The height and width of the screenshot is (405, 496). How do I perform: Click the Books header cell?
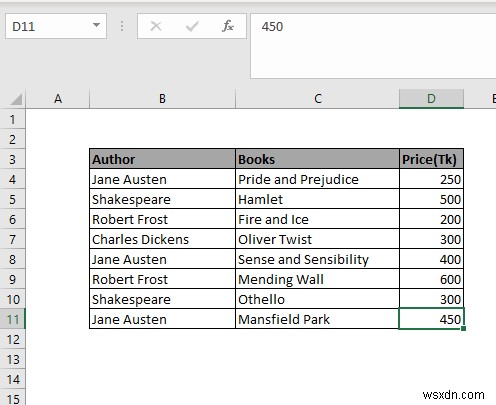317,159
